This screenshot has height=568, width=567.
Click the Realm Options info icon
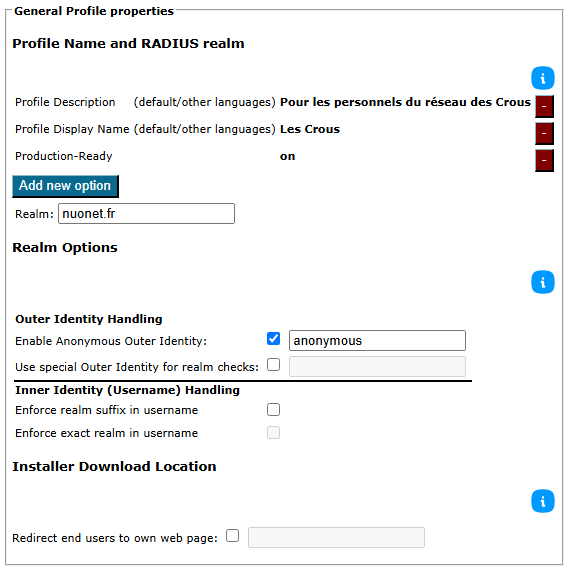[542, 282]
